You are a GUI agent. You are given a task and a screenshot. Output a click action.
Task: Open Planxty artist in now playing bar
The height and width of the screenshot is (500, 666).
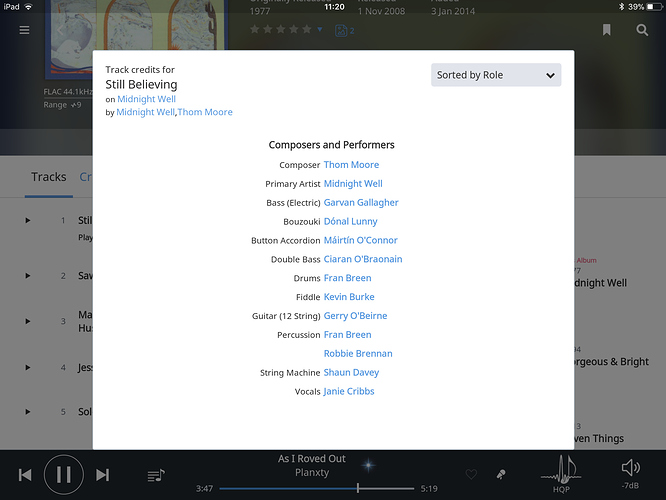click(312, 472)
